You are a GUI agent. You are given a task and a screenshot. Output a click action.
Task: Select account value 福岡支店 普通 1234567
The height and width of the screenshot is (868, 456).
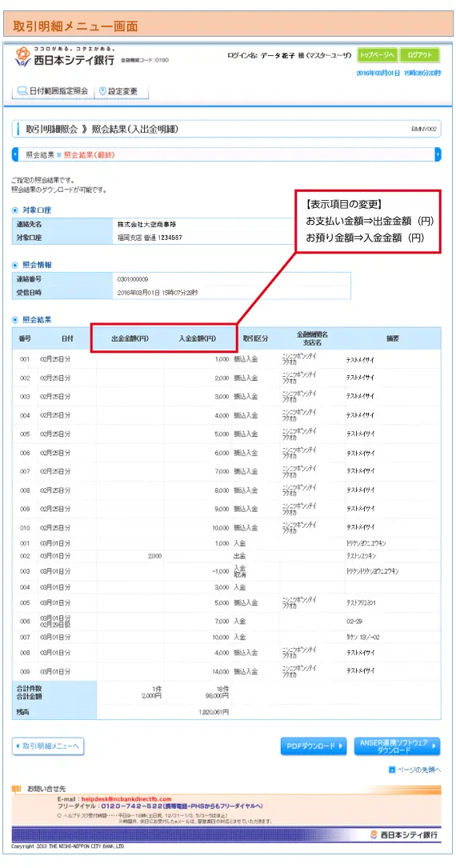150,238
